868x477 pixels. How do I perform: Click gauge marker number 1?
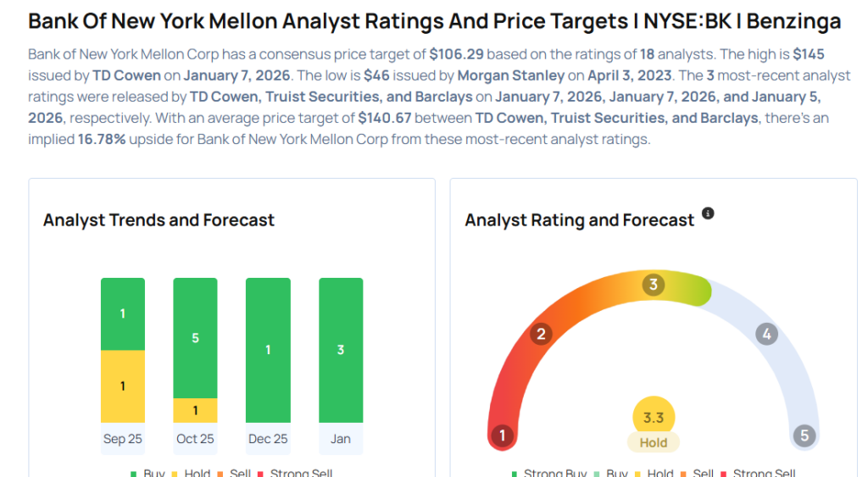[x=503, y=435]
